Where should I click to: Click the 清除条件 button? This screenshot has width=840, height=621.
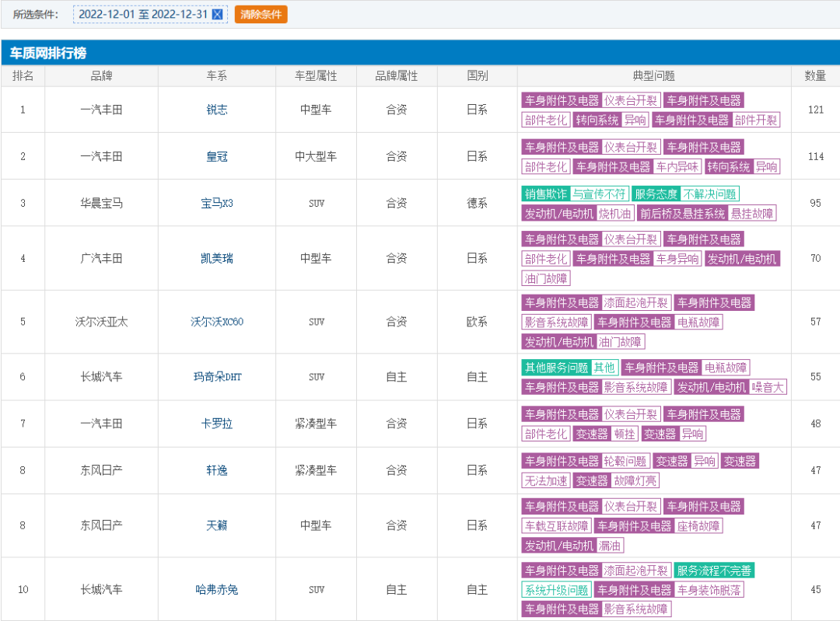pos(261,15)
